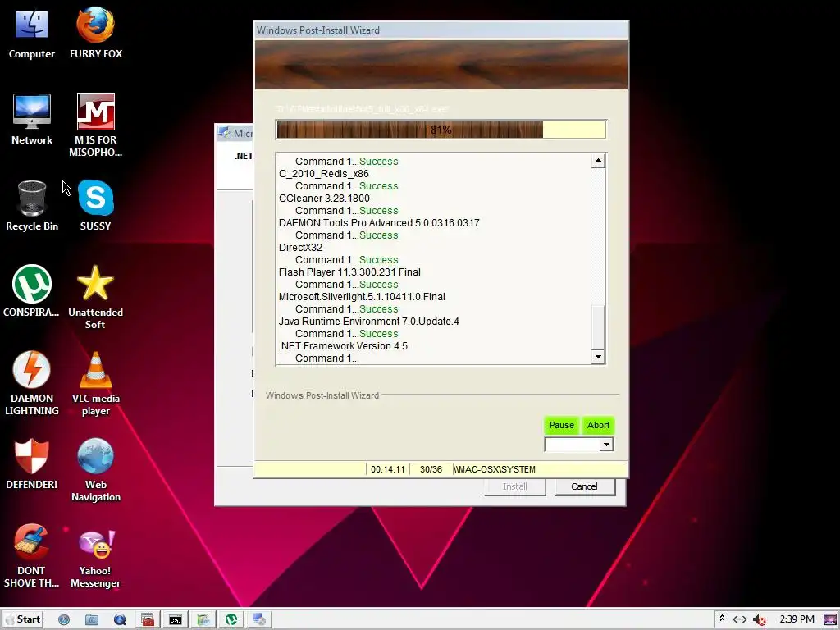The image size is (840, 630).
Task: Click the log list scroll up arrow
Action: tap(598, 161)
